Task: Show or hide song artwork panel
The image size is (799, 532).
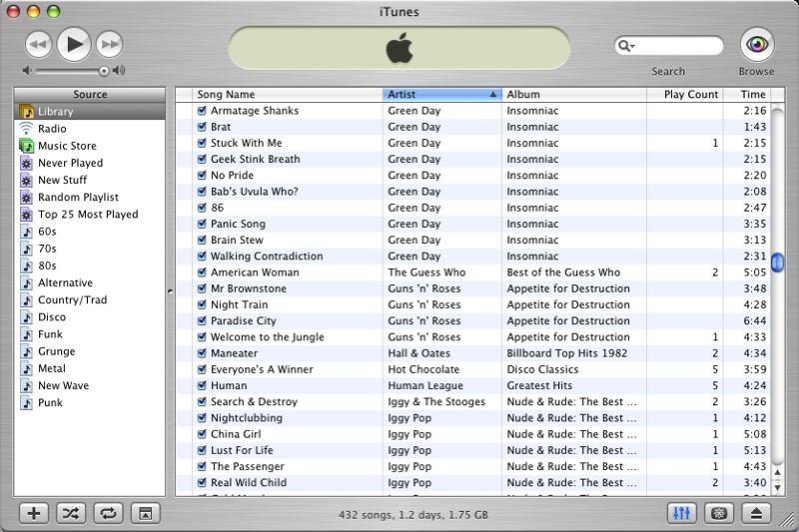Action: [x=145, y=514]
